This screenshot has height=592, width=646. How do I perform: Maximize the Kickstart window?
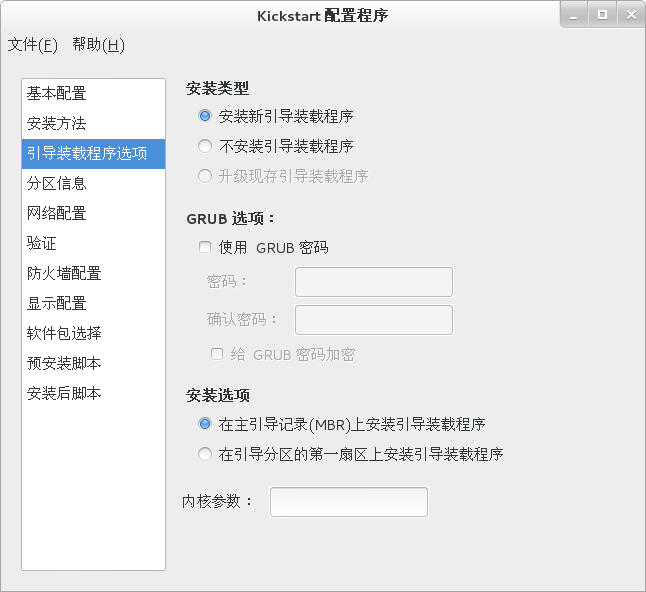coord(602,15)
